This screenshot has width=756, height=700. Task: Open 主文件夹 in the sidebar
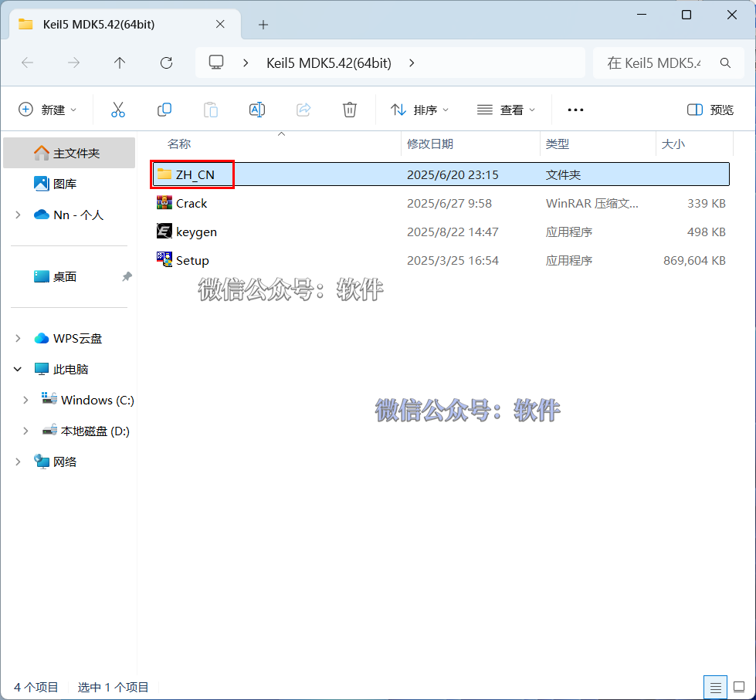(x=69, y=154)
